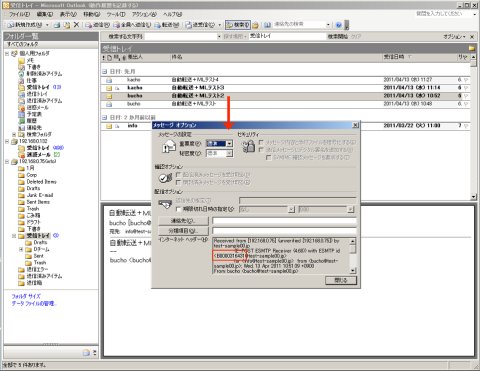Open the address book icon in toolbar

point(267,25)
